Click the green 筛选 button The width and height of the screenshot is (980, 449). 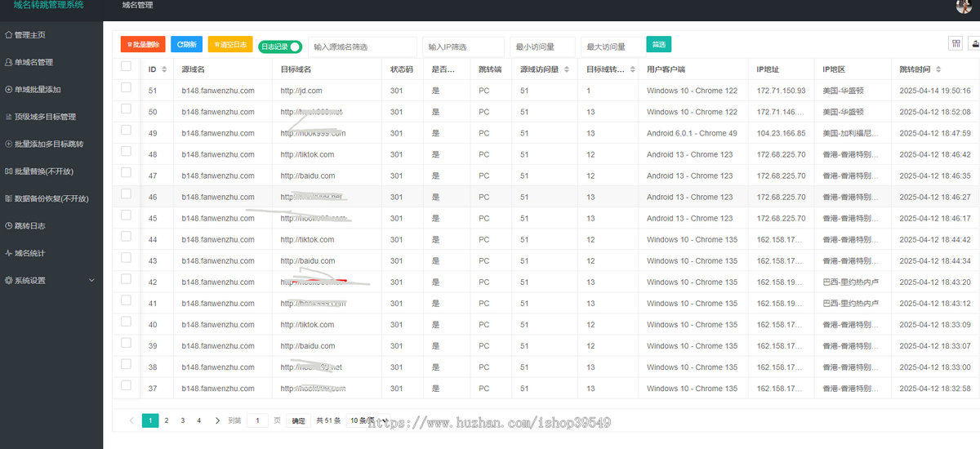click(658, 44)
